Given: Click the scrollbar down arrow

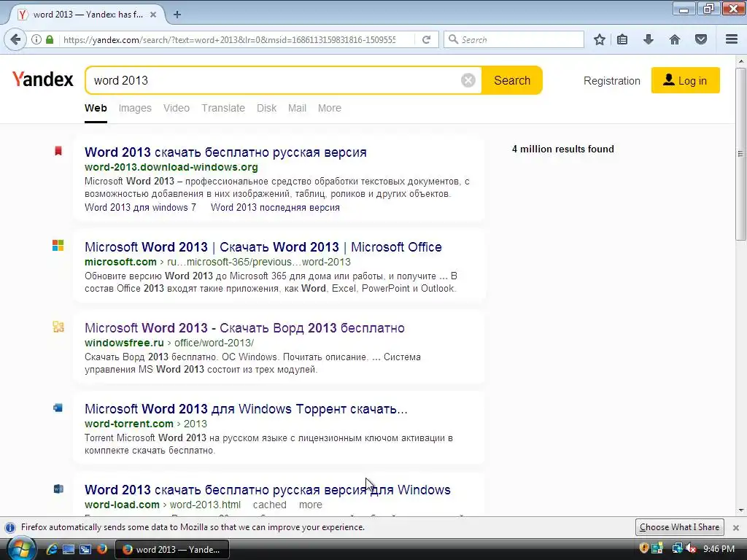Looking at the screenshot, I should coord(740,510).
